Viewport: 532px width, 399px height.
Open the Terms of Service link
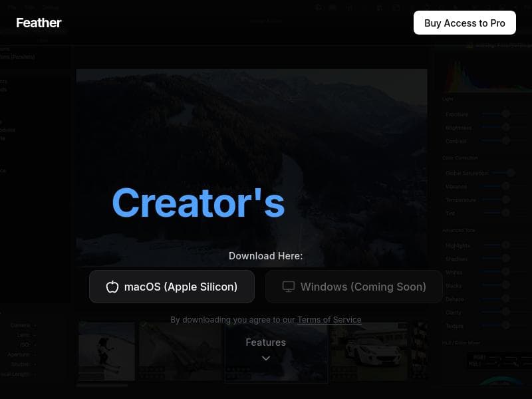click(x=329, y=320)
